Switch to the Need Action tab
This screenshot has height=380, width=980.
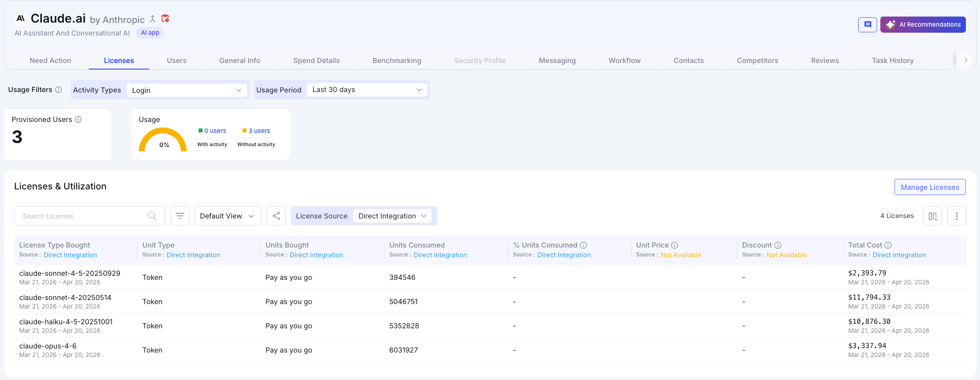[x=50, y=61]
